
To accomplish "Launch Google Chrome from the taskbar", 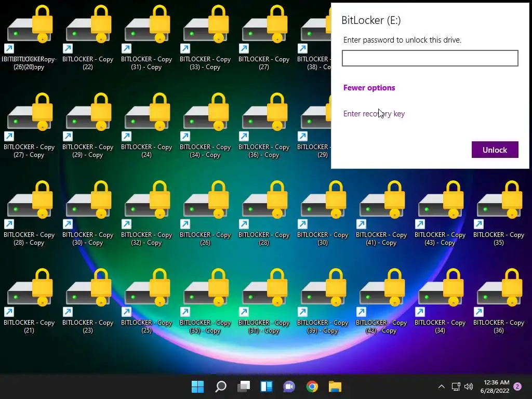I will (312, 387).
